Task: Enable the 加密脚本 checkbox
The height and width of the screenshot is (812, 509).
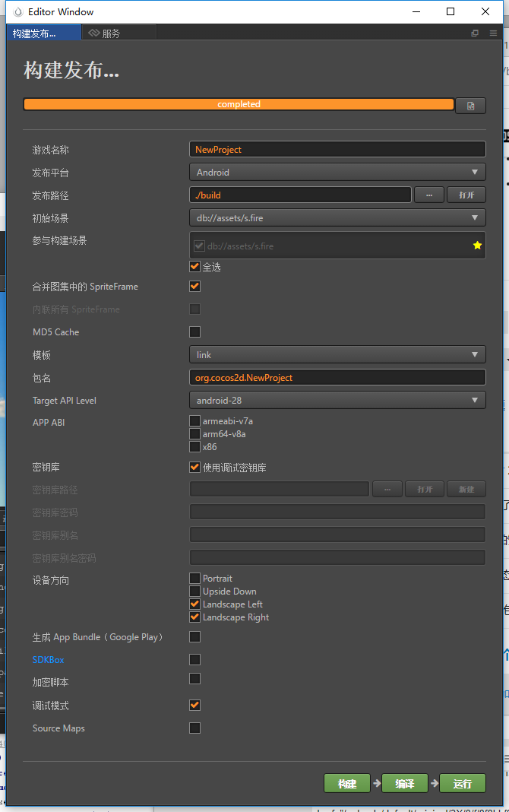Action: click(x=194, y=678)
